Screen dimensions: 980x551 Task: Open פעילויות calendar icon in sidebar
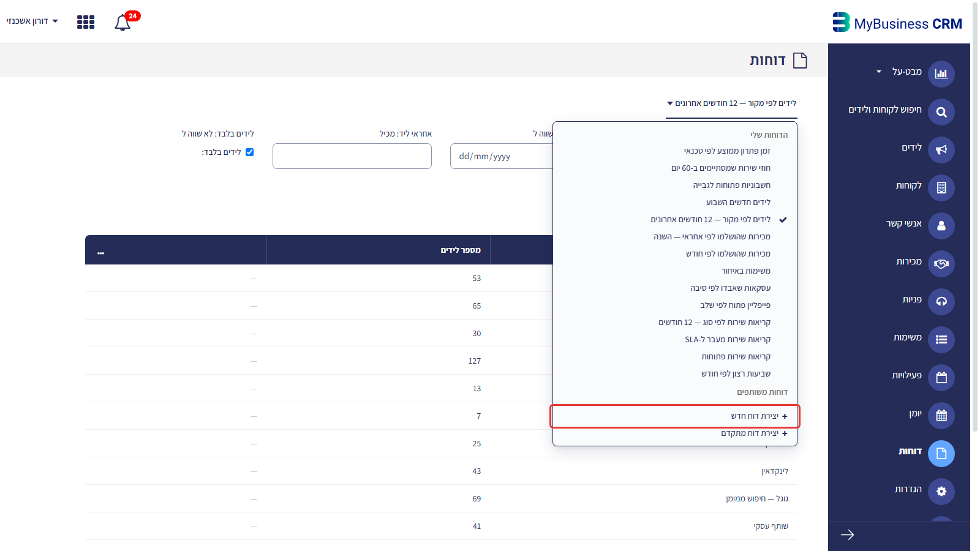coord(941,378)
